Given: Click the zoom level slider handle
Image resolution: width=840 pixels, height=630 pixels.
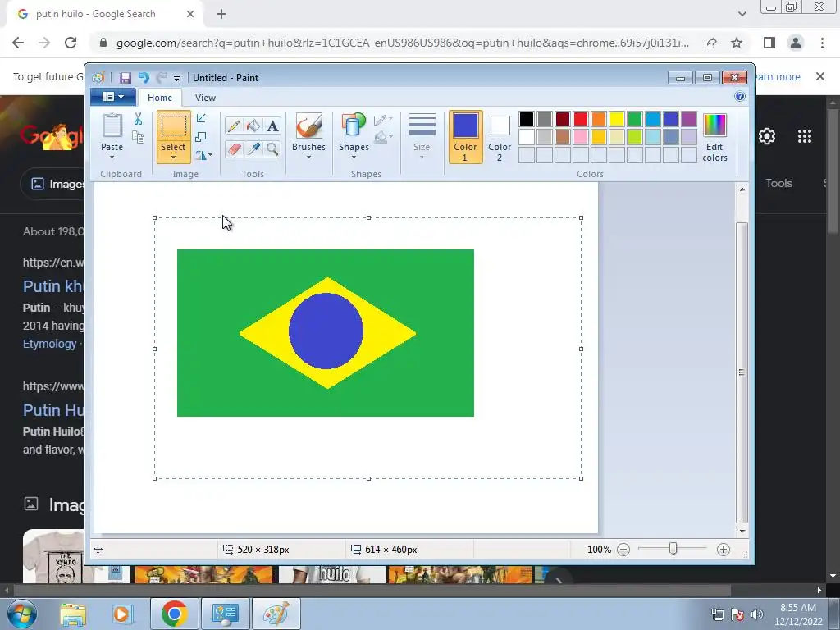Looking at the screenshot, I should (673, 549).
